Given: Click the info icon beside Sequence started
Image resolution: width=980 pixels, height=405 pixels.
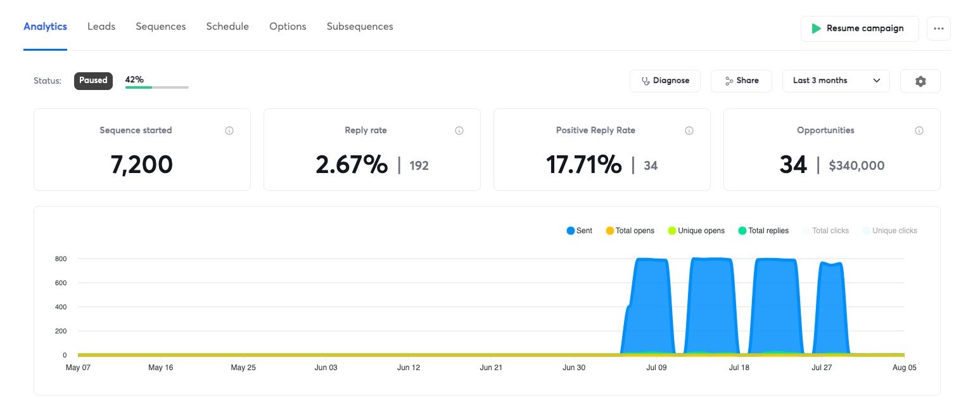Looking at the screenshot, I should [x=229, y=131].
